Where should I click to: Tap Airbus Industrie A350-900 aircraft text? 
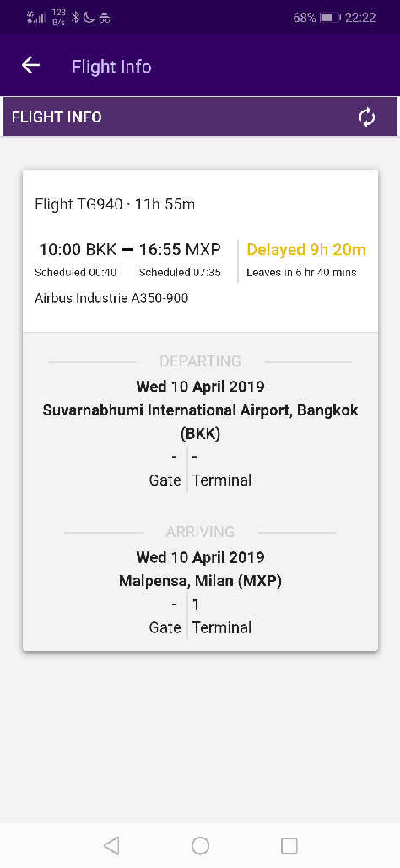tap(111, 298)
